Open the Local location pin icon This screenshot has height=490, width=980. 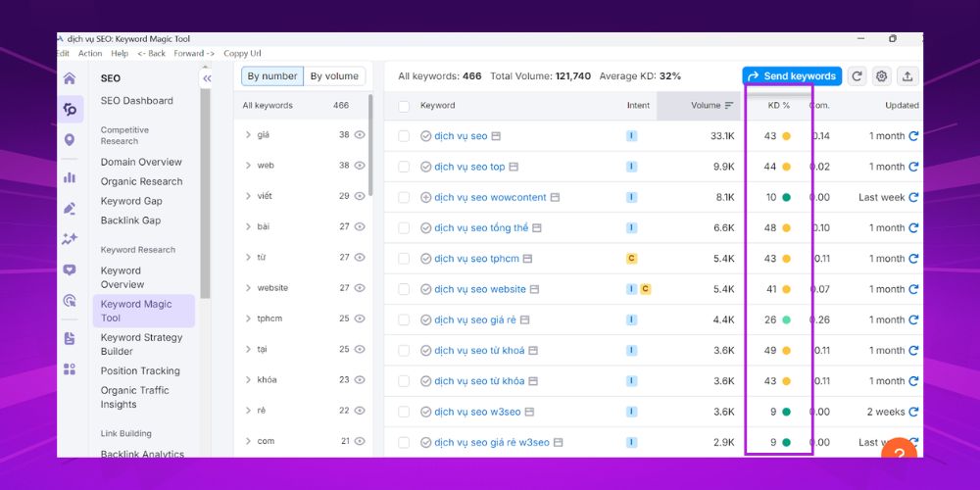coord(70,140)
